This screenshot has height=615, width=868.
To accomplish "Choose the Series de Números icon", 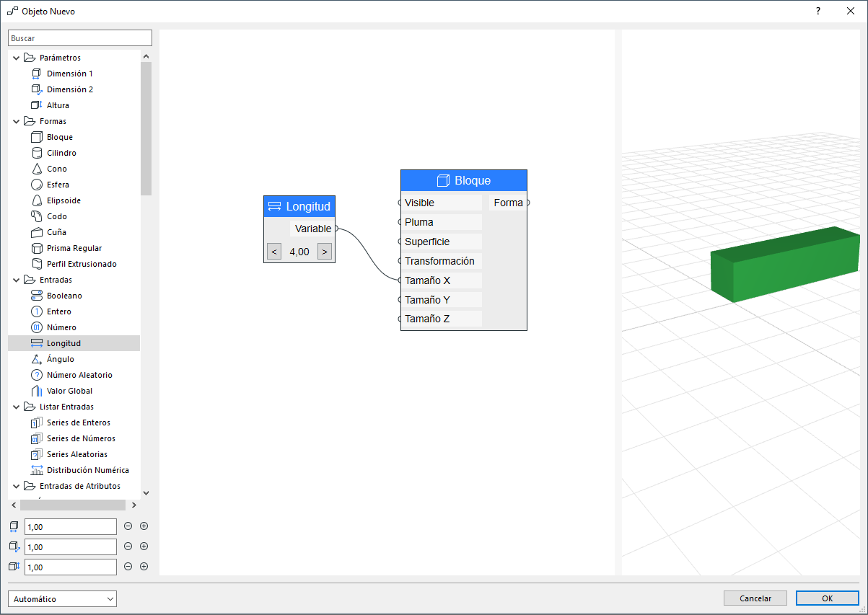I will click(38, 438).
